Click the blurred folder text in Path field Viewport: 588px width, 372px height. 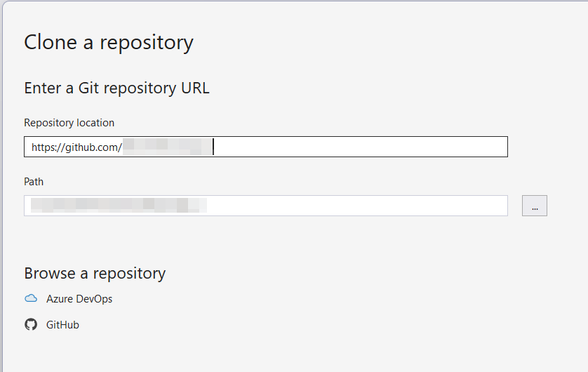pos(119,206)
